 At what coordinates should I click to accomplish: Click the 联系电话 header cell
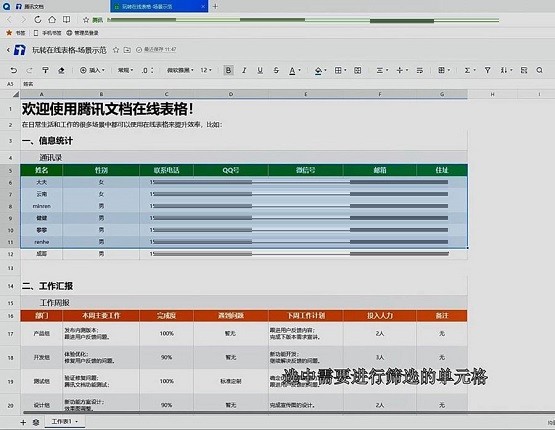tap(166, 170)
